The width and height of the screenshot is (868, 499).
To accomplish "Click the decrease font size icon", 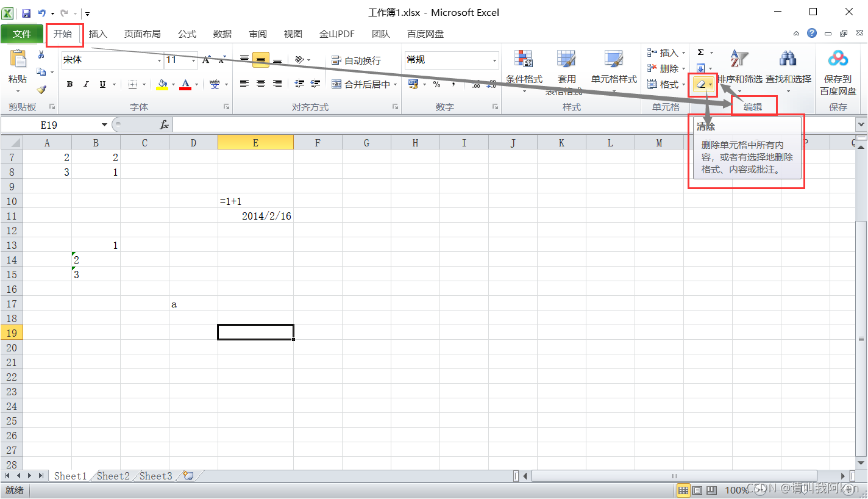I will (x=222, y=60).
